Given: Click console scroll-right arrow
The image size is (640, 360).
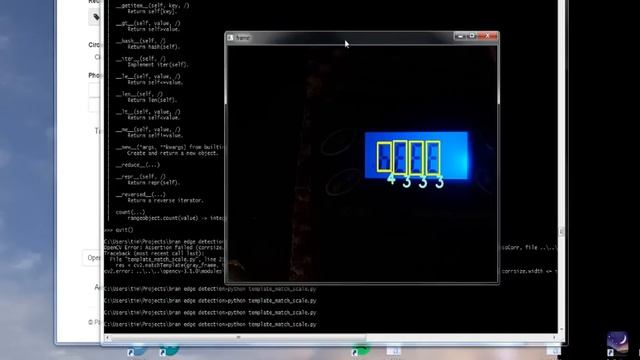Looking at the screenshot, I should click(x=554, y=338).
